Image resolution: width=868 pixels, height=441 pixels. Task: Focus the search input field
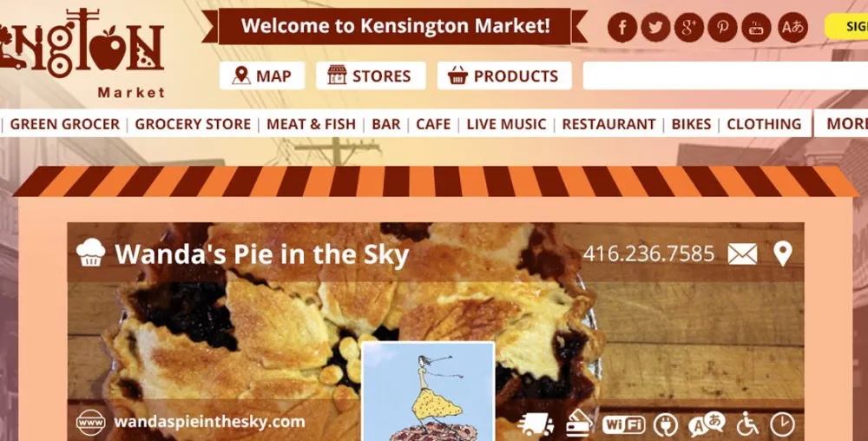[725, 76]
